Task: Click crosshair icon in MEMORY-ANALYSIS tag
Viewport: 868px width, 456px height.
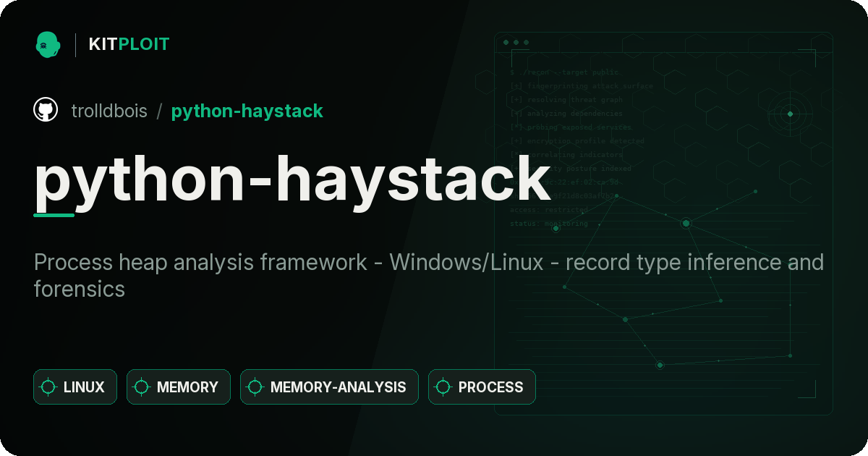Action: [255, 387]
